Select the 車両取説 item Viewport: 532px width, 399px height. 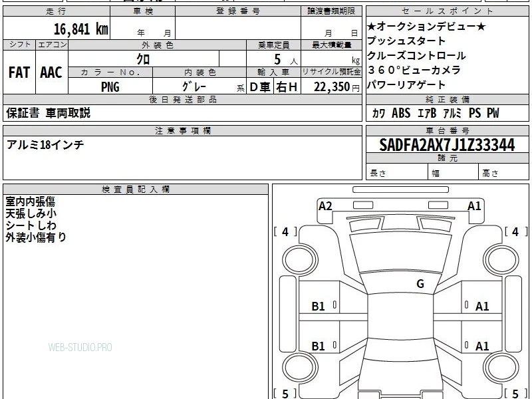point(68,113)
